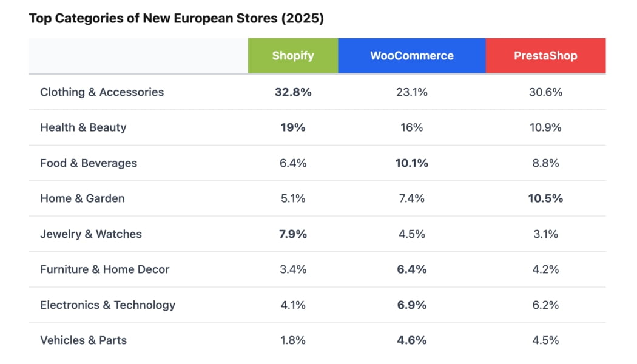This screenshot has width=637, height=364.
Task: Click WooCommerce's 4.6% vehicles value
Action: click(412, 340)
